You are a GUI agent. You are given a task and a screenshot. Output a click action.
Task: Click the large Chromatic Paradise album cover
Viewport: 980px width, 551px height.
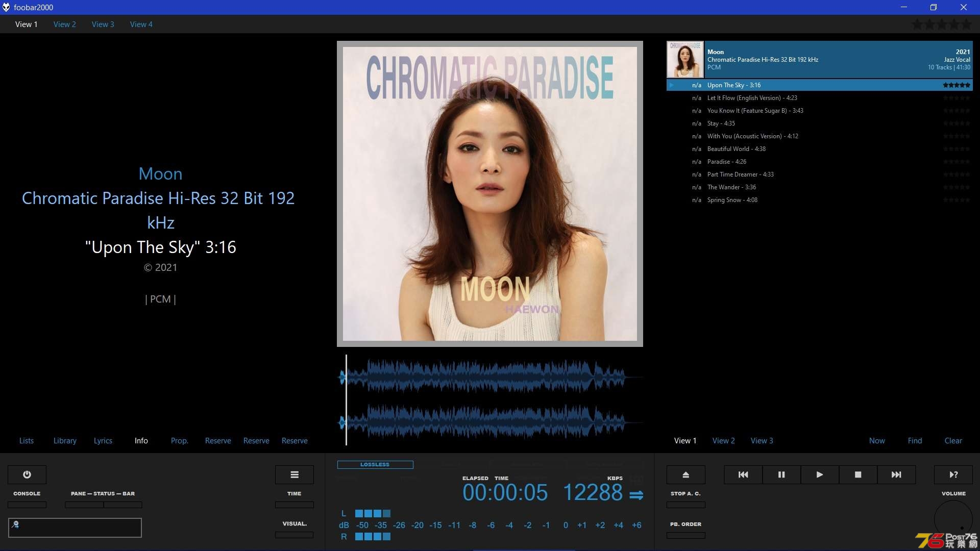click(490, 194)
